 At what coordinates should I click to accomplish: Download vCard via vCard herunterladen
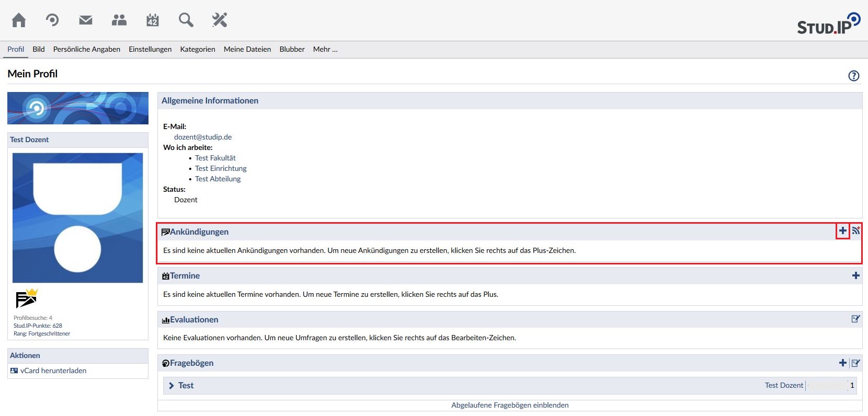pyautogui.click(x=53, y=371)
